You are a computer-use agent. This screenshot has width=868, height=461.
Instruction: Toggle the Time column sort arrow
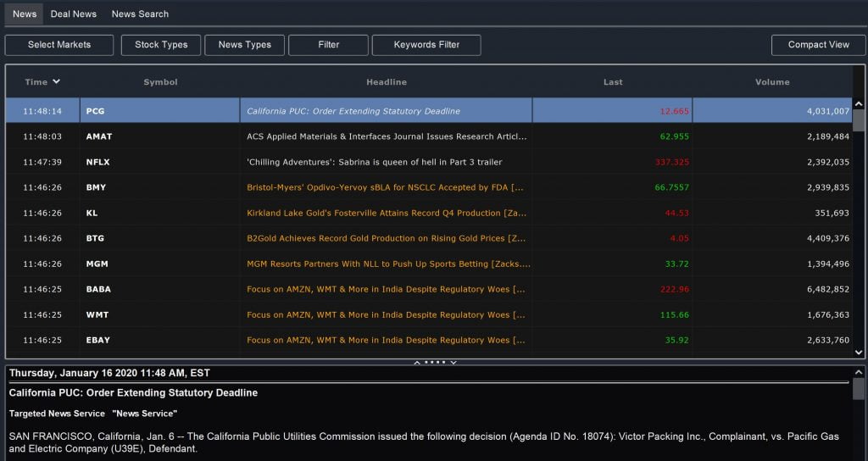click(x=56, y=81)
